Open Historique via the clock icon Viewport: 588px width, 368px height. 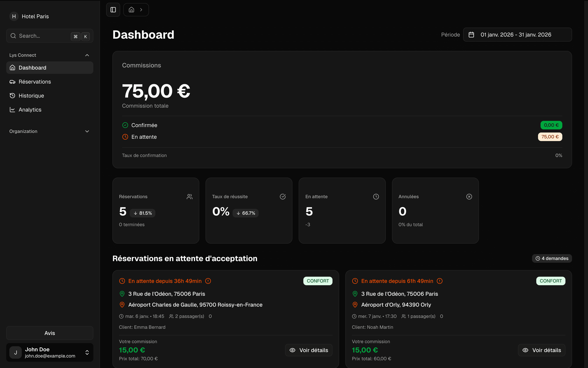click(12, 95)
